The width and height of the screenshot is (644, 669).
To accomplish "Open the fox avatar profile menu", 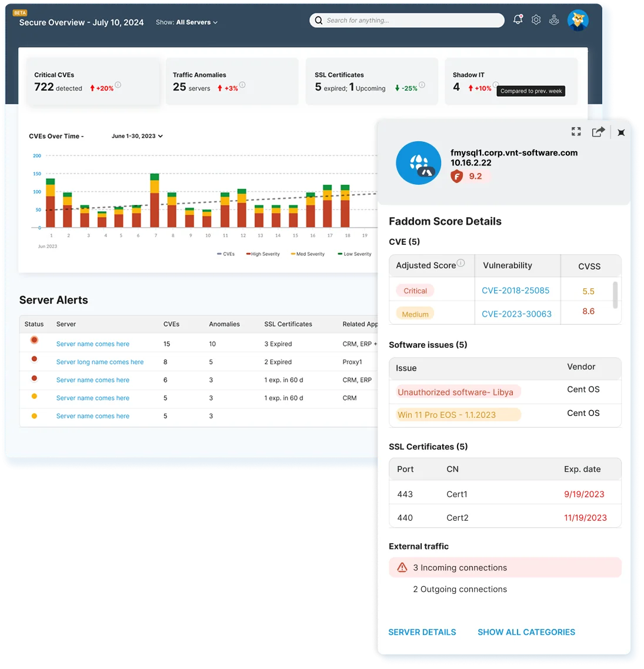I will tap(578, 21).
